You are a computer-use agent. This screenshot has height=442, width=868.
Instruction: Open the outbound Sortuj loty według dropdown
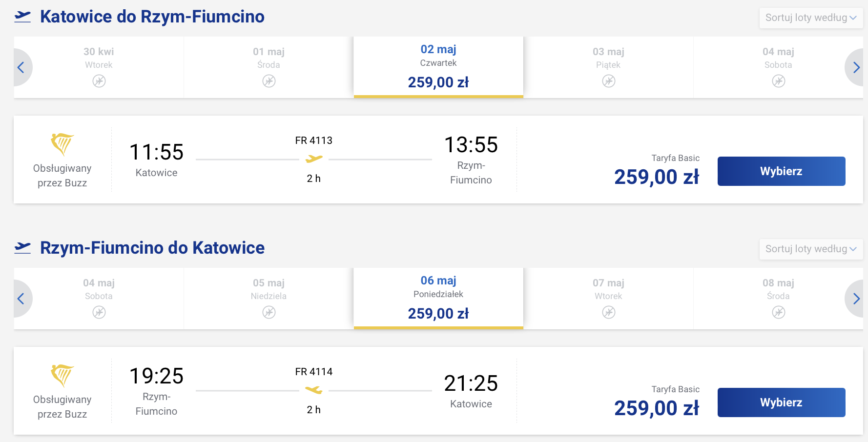810,18
